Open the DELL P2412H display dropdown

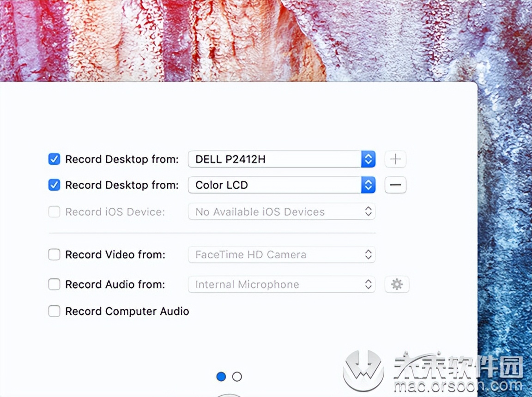pos(277,159)
